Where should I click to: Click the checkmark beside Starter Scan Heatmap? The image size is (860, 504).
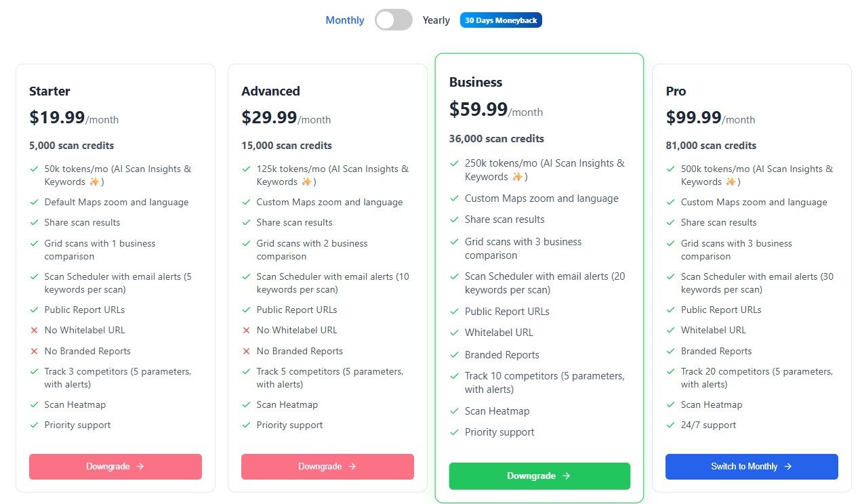pos(34,404)
